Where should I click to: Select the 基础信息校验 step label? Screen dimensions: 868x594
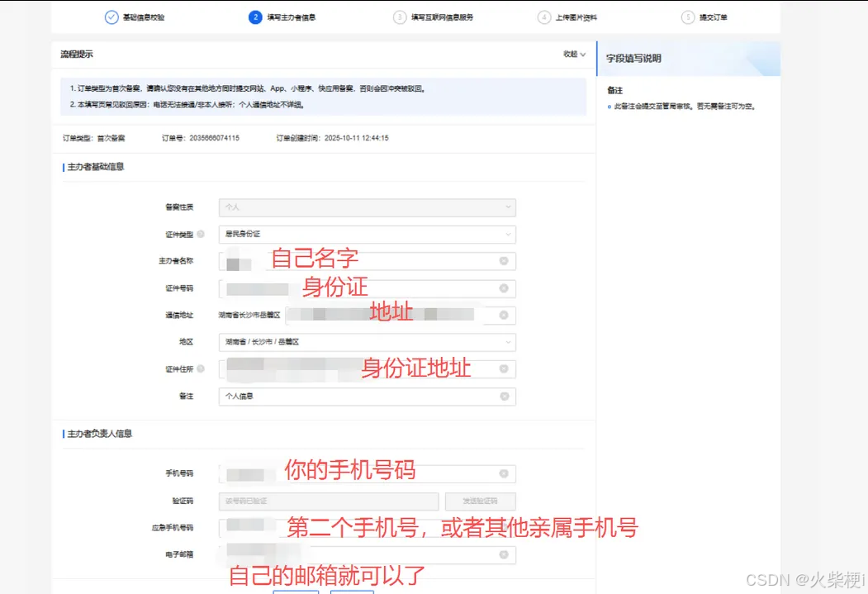click(x=144, y=17)
